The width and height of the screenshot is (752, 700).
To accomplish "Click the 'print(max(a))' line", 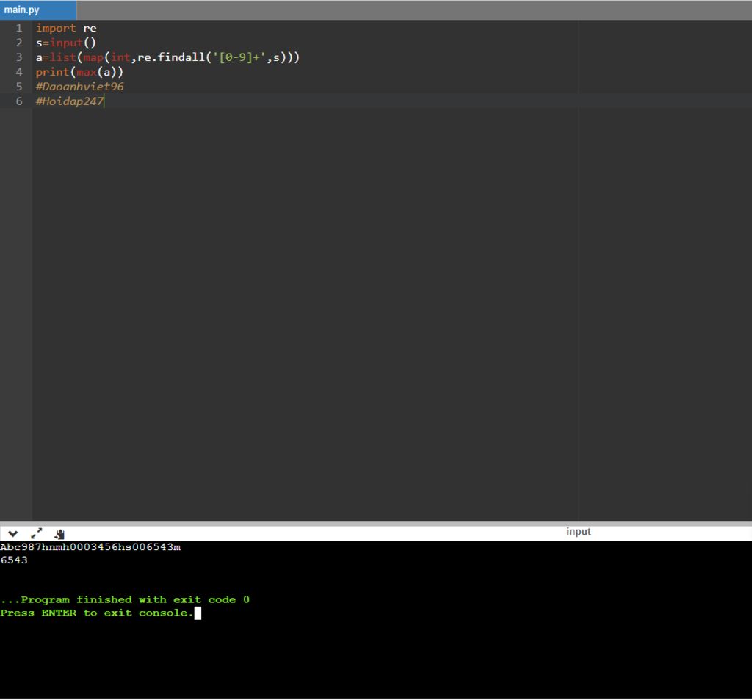I will click(79, 72).
